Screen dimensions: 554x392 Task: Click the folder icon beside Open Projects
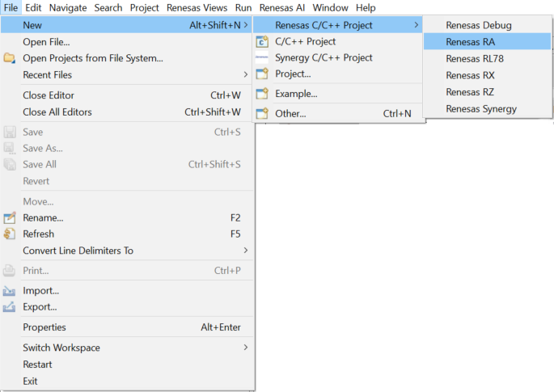(10, 58)
